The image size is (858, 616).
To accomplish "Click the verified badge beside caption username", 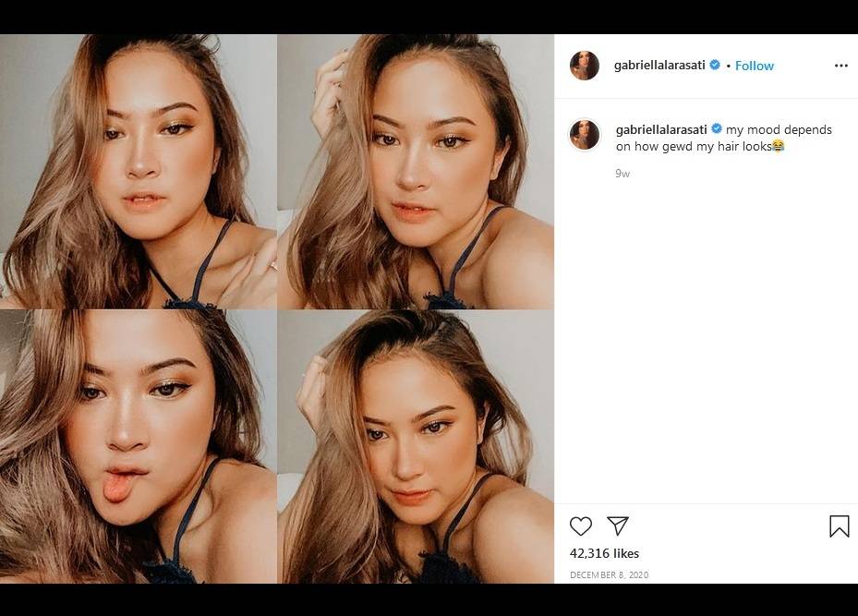I will pyautogui.click(x=717, y=129).
